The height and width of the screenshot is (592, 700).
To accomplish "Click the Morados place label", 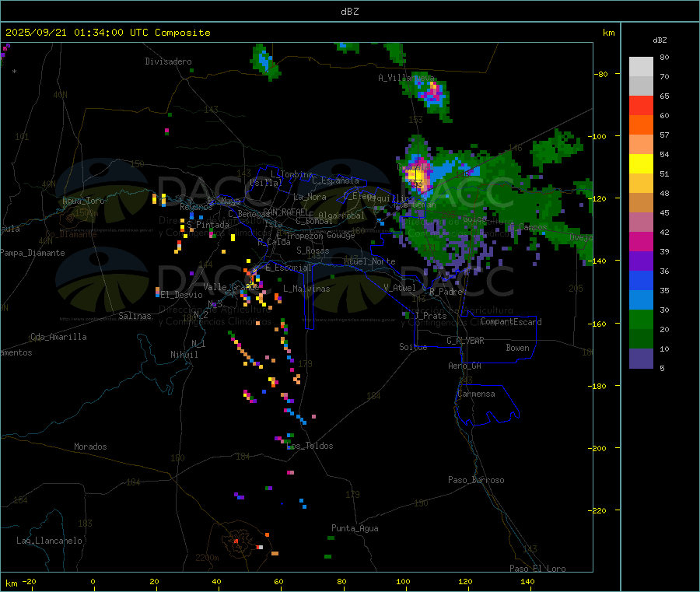I will point(90,447).
